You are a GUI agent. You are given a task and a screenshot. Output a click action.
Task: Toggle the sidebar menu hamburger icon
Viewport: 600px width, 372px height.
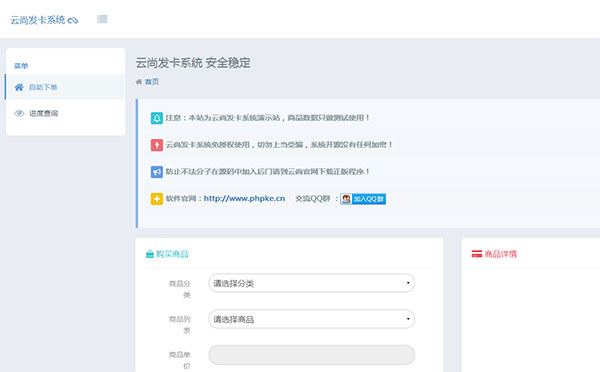[102, 19]
